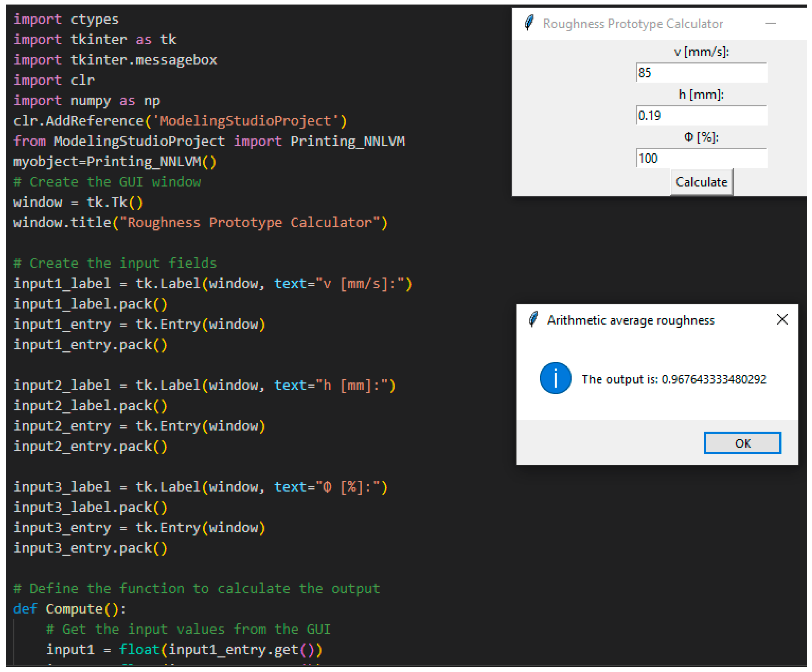Click the Arithmetic average roughness title text
This screenshot has height=672, width=812.
click(x=630, y=321)
